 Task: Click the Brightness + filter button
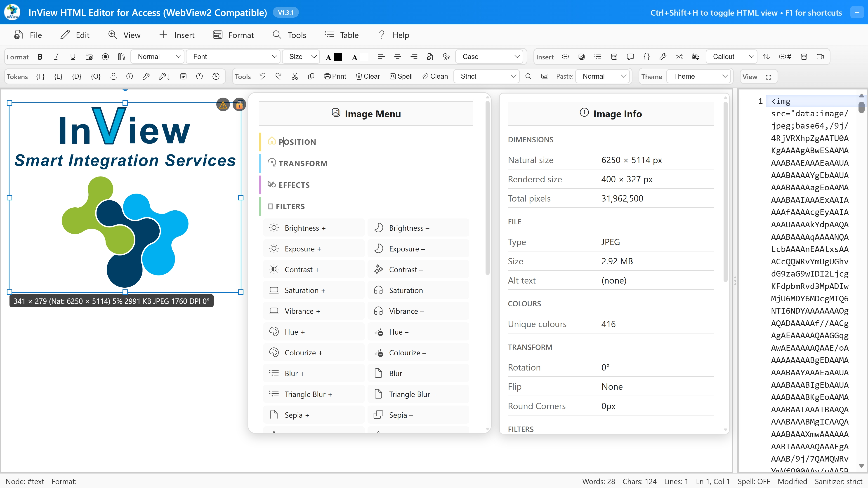[x=314, y=228]
